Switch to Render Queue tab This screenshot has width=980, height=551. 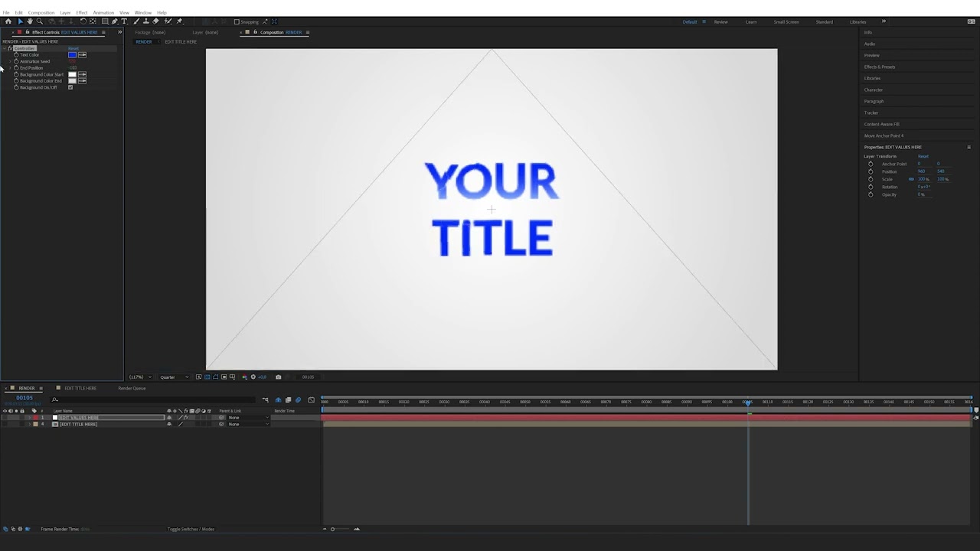[x=132, y=388]
